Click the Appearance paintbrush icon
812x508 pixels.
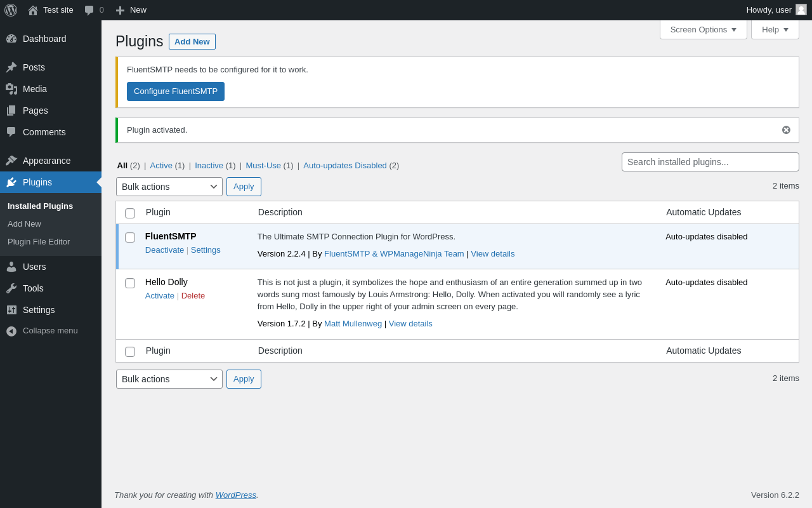point(11,161)
